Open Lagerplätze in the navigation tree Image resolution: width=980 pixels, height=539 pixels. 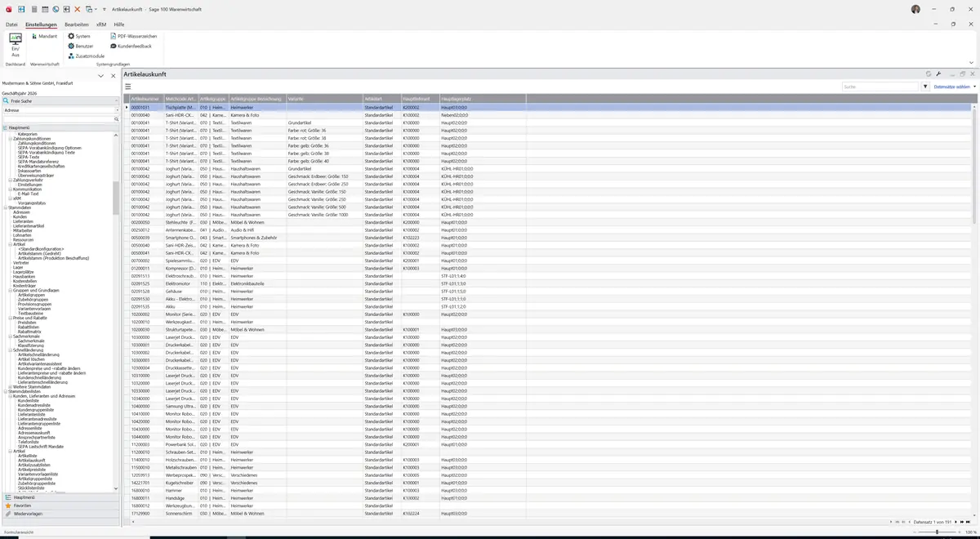pyautogui.click(x=24, y=271)
